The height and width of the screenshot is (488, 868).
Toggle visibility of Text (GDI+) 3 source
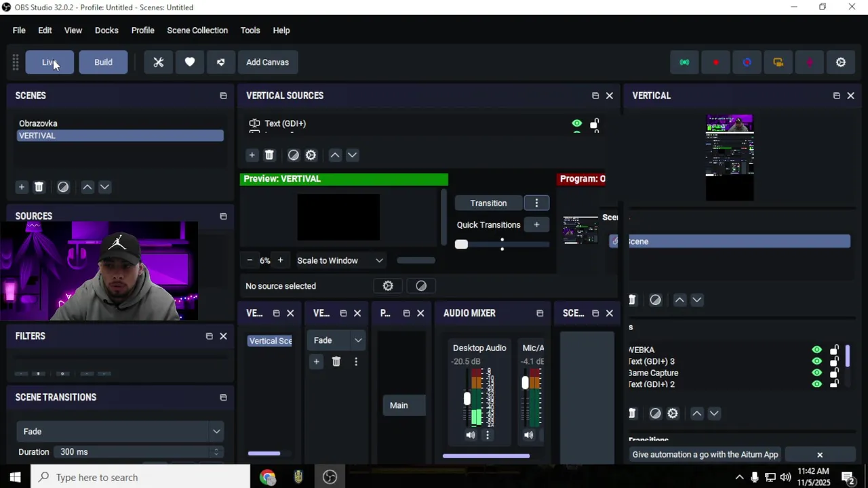(816, 361)
